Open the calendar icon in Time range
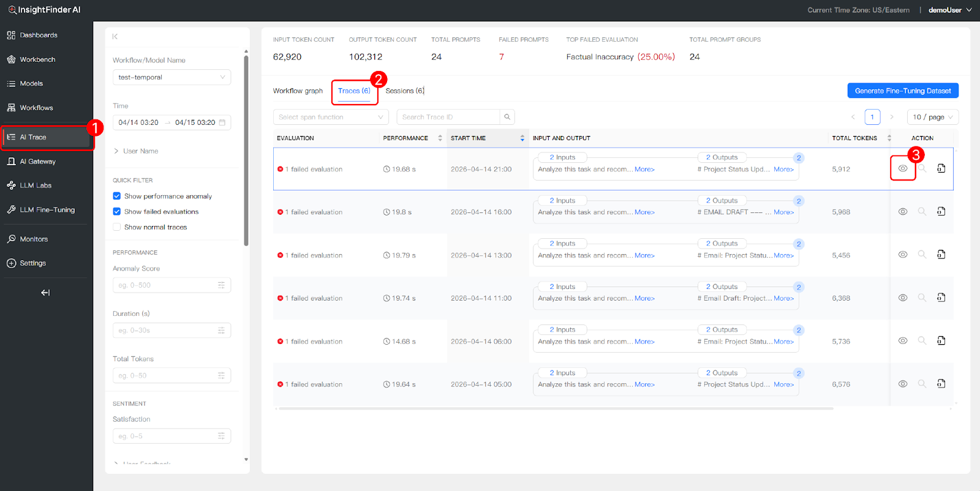The image size is (980, 491). pos(222,122)
